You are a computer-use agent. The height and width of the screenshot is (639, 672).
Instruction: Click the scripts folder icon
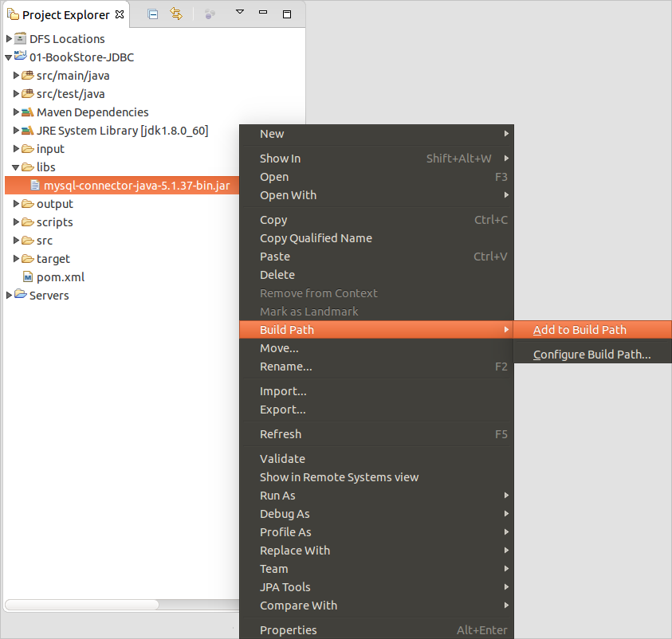coord(28,221)
